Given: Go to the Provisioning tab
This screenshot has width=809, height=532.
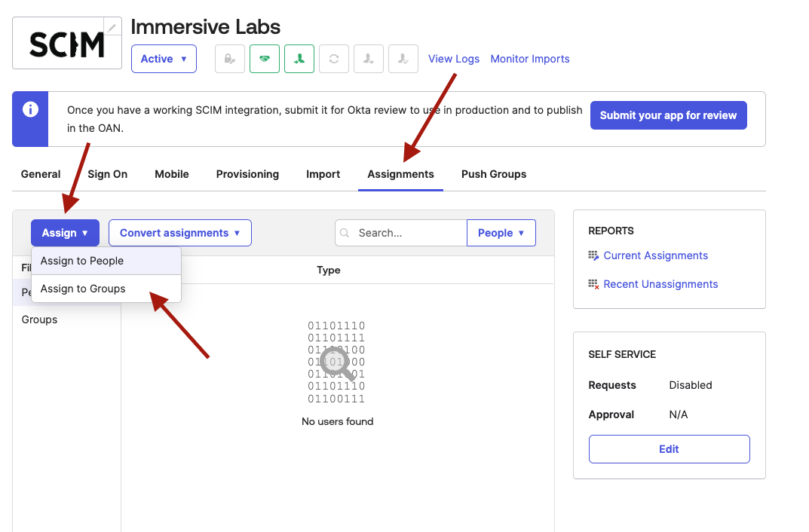Looking at the screenshot, I should [x=247, y=174].
